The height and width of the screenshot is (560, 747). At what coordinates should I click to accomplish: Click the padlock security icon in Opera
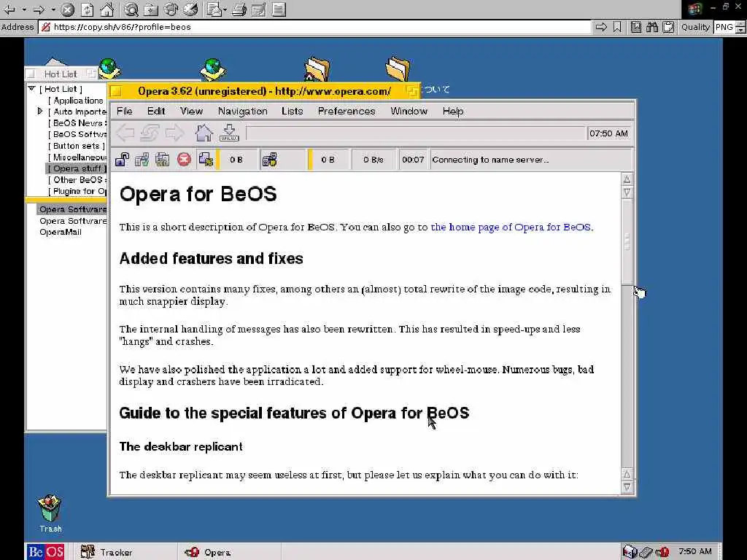click(122, 160)
